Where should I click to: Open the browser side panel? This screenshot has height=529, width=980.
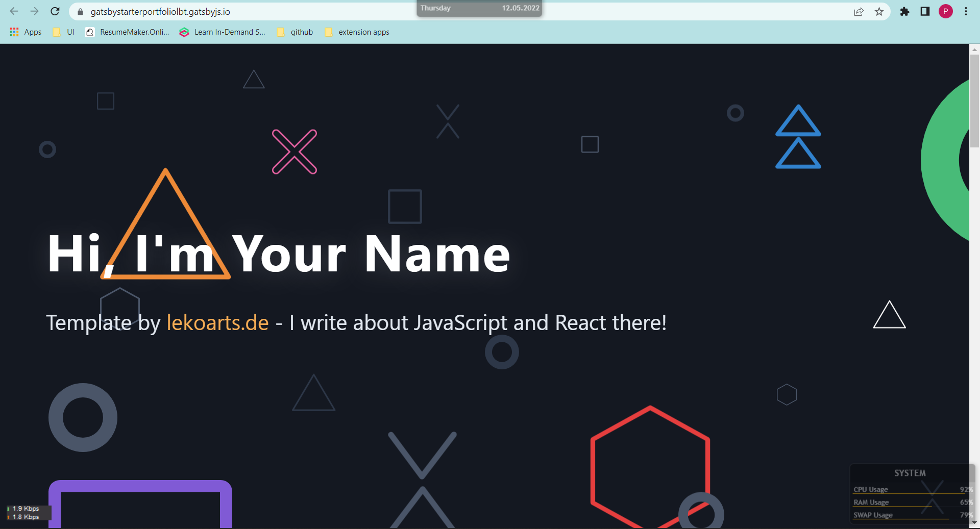tap(925, 12)
